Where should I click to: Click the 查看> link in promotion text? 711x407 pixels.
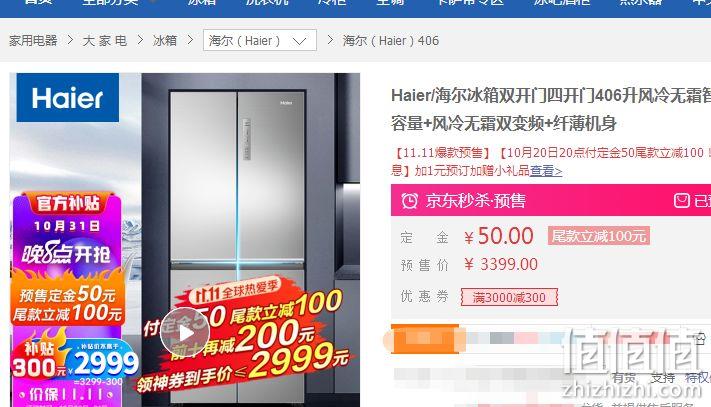pyautogui.click(x=546, y=171)
